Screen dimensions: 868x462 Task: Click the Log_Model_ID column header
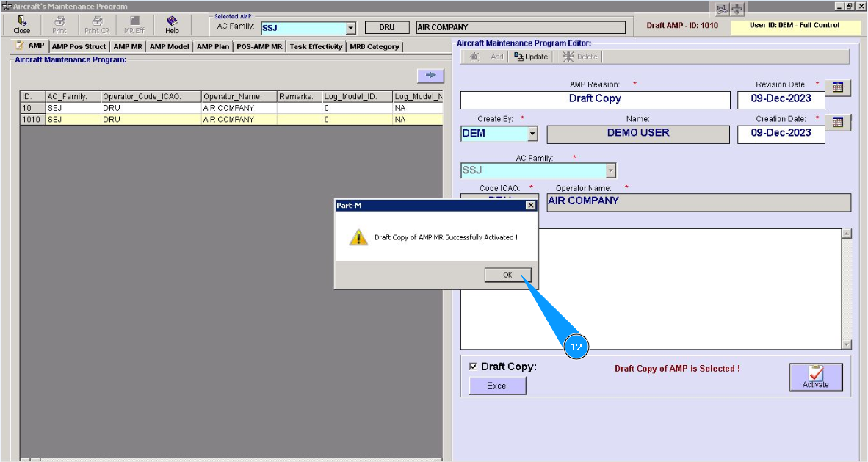pyautogui.click(x=357, y=96)
